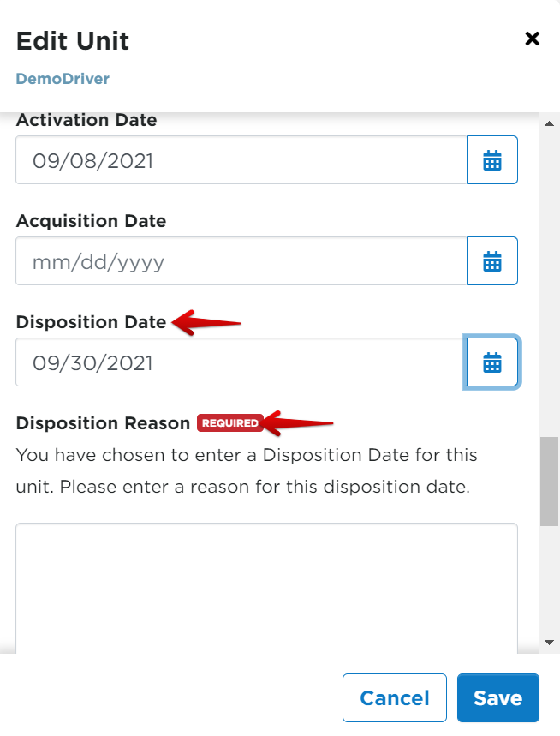560x736 pixels.
Task: Click the red REQUIRED badge
Action: (x=229, y=423)
